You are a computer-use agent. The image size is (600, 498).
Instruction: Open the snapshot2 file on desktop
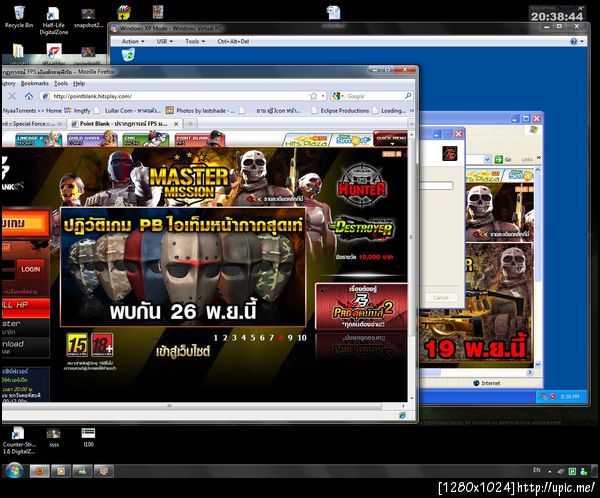point(88,17)
